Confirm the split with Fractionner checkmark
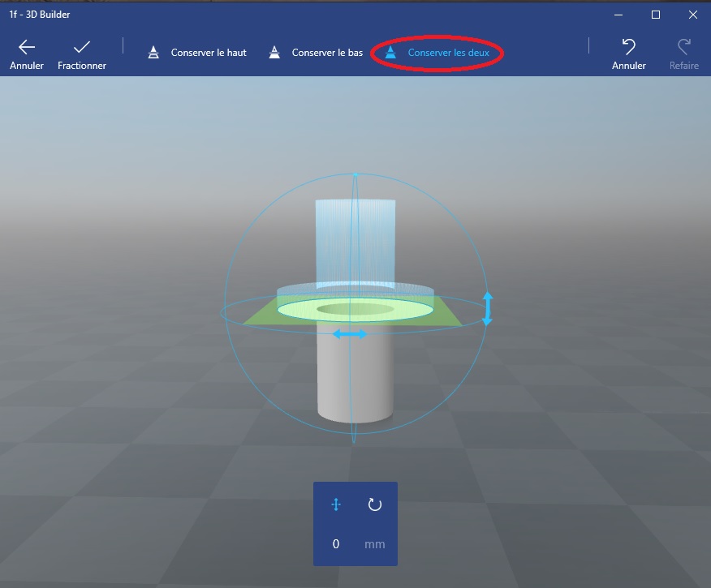Screen dimensions: 711x588 click(x=82, y=54)
